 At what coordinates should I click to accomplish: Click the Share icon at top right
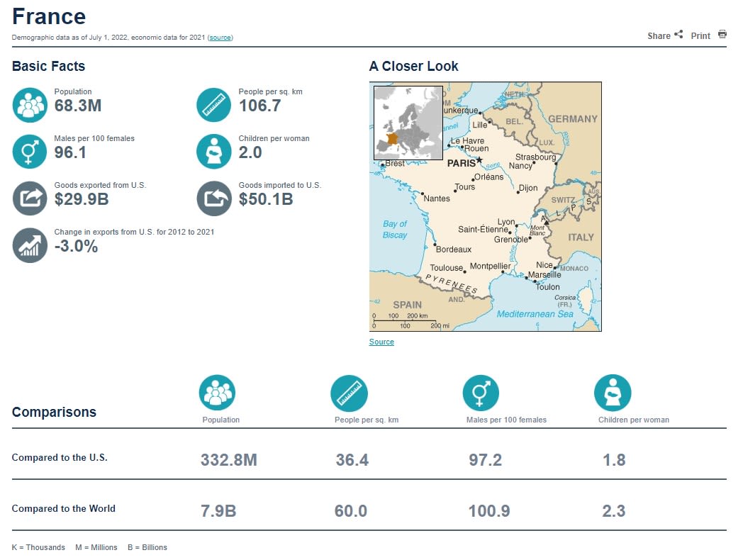pos(678,35)
